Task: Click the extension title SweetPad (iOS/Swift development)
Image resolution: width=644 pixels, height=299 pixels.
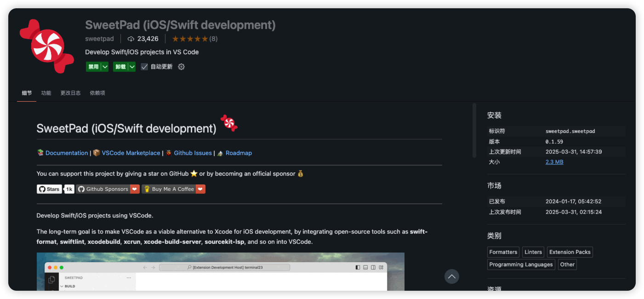Action: coord(180,25)
